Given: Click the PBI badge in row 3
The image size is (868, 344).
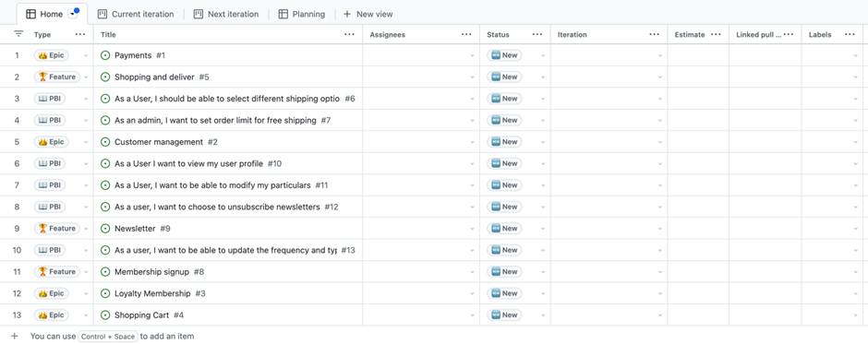Looking at the screenshot, I should (50, 99).
